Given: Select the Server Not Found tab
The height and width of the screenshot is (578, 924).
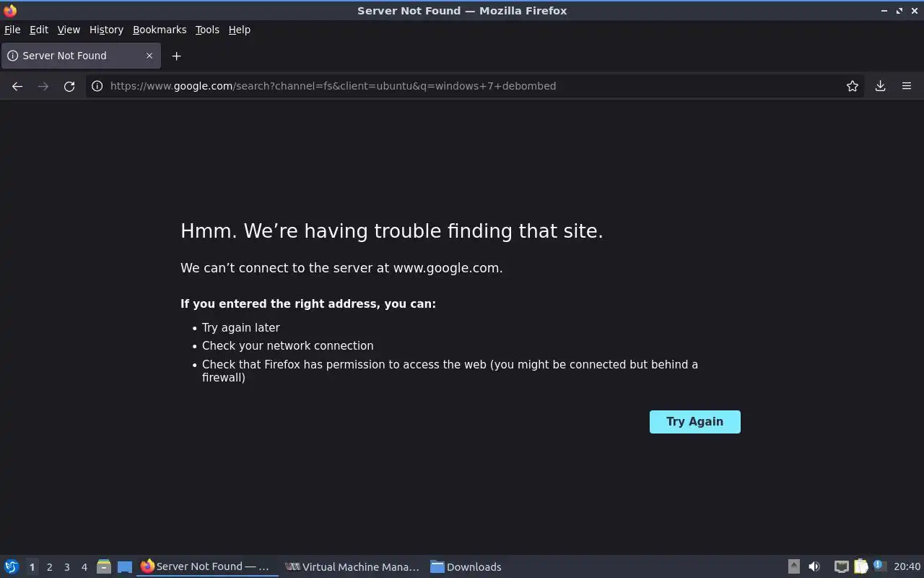Looking at the screenshot, I should point(81,56).
